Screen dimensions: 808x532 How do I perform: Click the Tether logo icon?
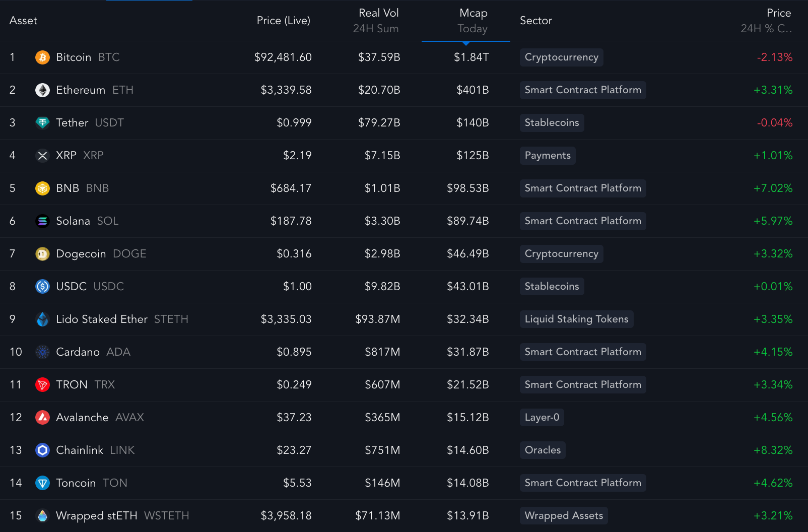coord(42,123)
